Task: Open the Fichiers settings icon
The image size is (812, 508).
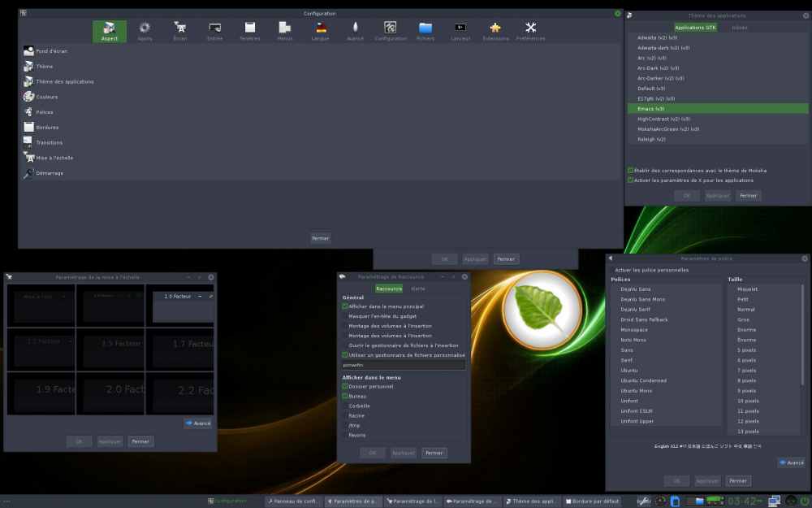Action: 425,30
